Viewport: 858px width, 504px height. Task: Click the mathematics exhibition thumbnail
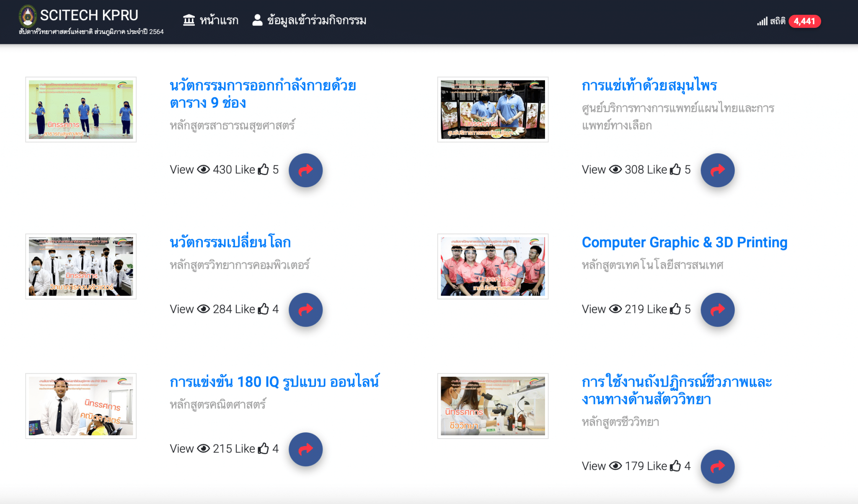tap(81, 406)
